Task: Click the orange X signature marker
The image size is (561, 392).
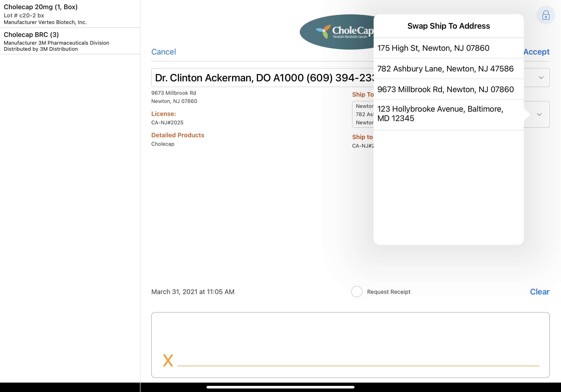Action: pos(168,360)
